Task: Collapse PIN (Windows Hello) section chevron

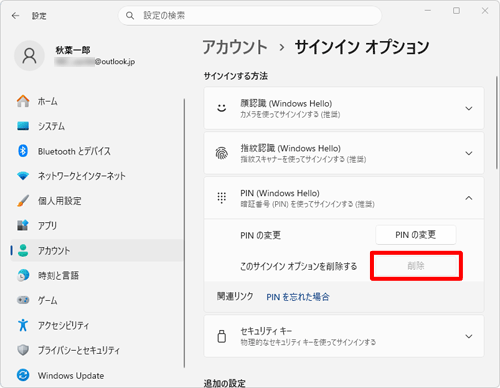Action: pyautogui.click(x=469, y=198)
